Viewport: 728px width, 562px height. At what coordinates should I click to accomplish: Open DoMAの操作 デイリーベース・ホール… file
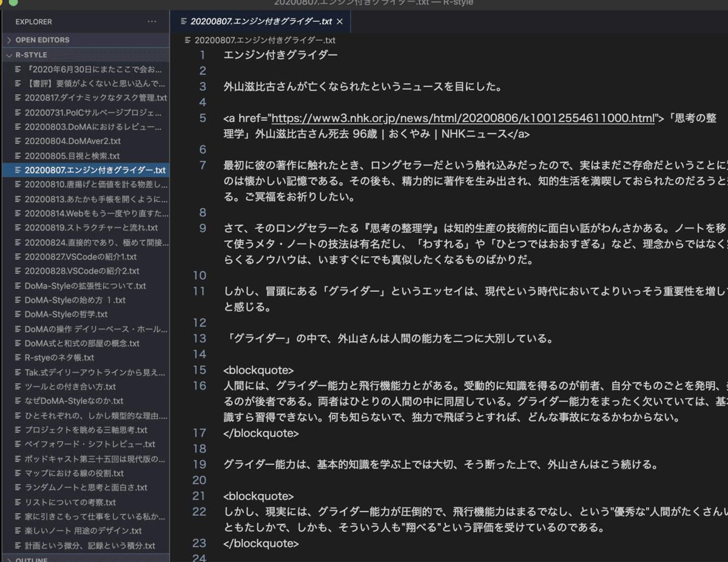(x=86, y=329)
